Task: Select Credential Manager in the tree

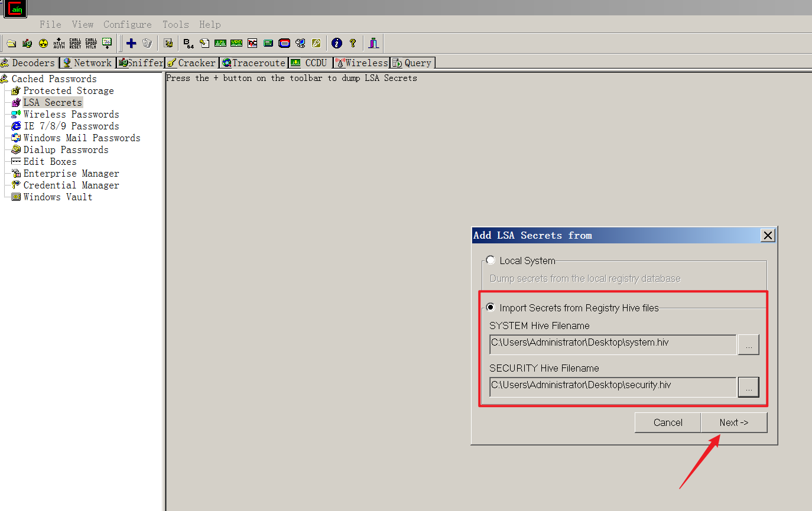Action: (x=71, y=185)
